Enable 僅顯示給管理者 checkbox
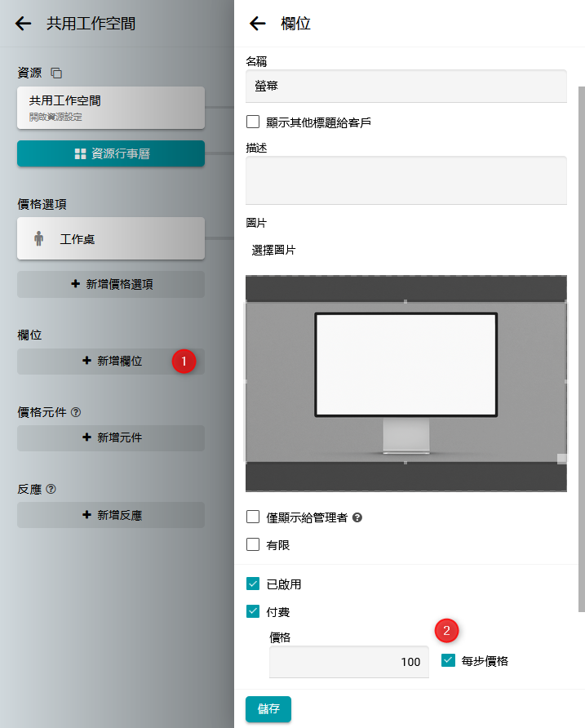Viewport: 585px width, 728px height. pos(253,517)
